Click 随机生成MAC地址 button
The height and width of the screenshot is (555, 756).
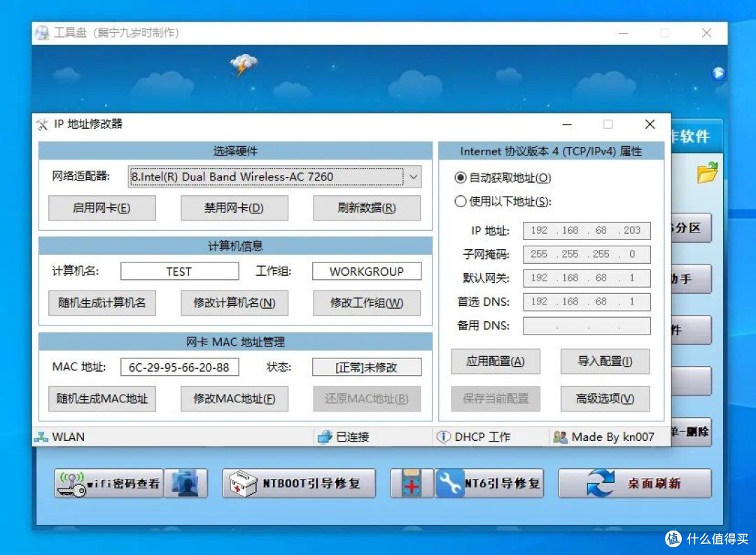(101, 399)
